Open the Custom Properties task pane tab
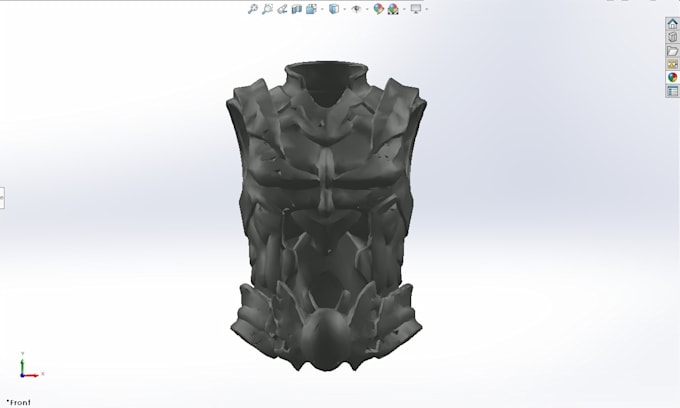 673,91
